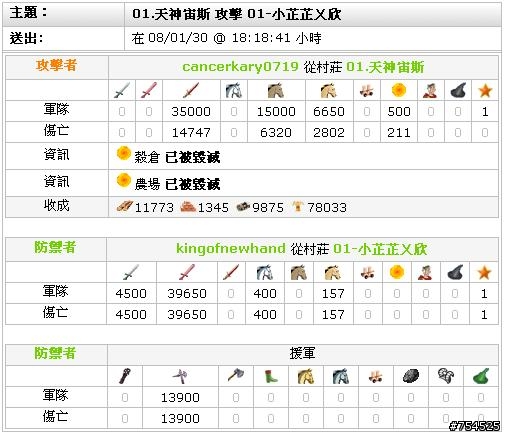Click kingofnewhand's Legionnaire sword icon
Screen dimensions: 505x434
[131, 272]
